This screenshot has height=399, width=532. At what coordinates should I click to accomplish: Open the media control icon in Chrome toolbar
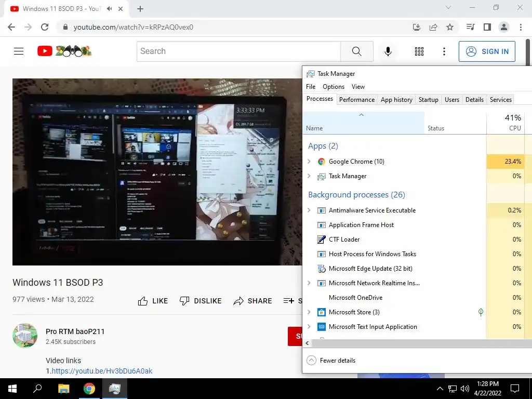point(470,27)
